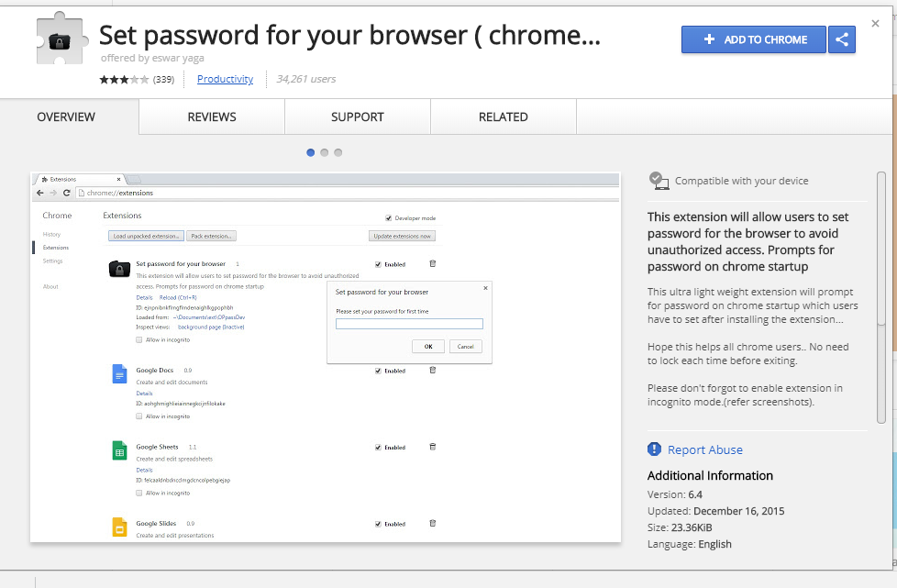Viewport: 897px width, 588px height.
Task: Select the Google Slides icon in the extensions list
Action: [x=120, y=527]
